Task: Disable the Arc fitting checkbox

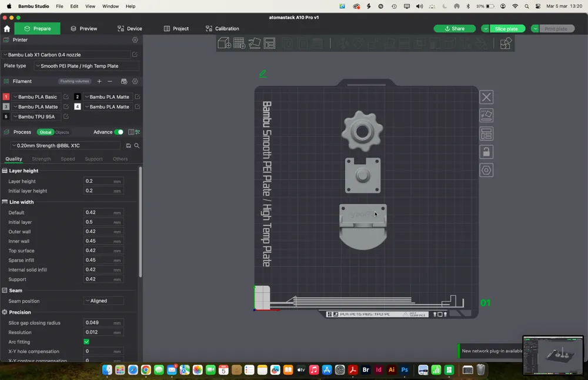Action: click(86, 342)
